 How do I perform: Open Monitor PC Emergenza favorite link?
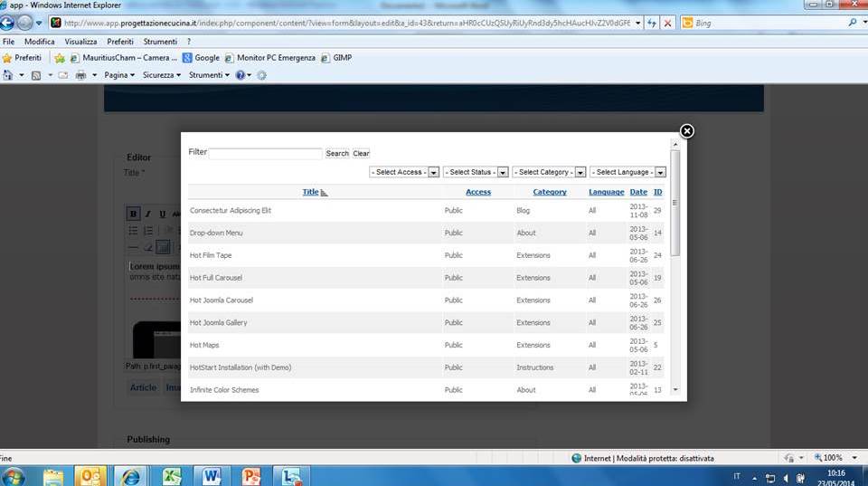click(x=269, y=58)
